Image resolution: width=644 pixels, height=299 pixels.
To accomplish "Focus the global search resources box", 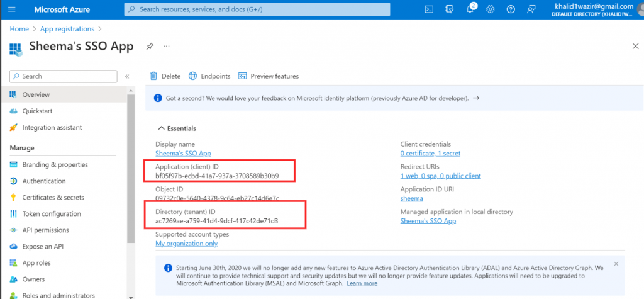I will tap(257, 9).
